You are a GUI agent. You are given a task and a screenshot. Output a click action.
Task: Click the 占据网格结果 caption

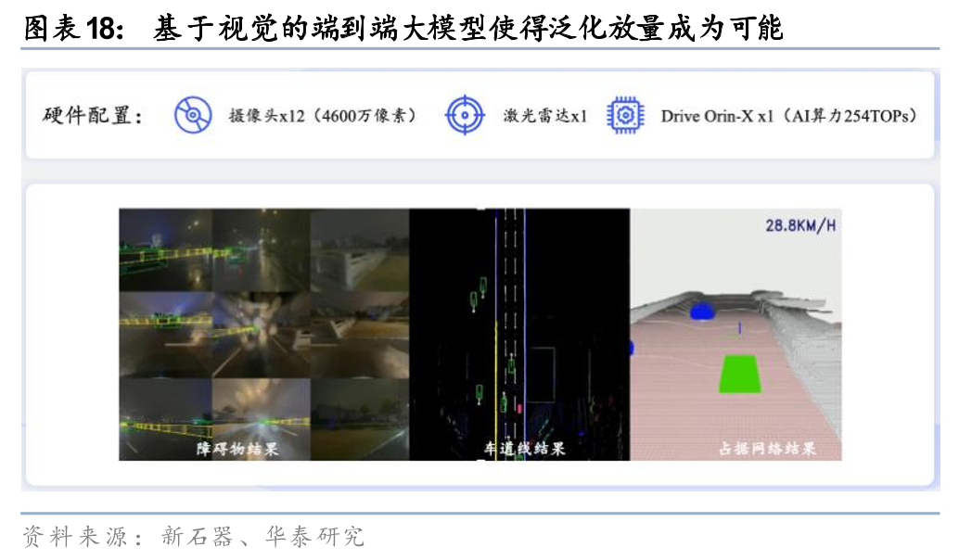[767, 449]
